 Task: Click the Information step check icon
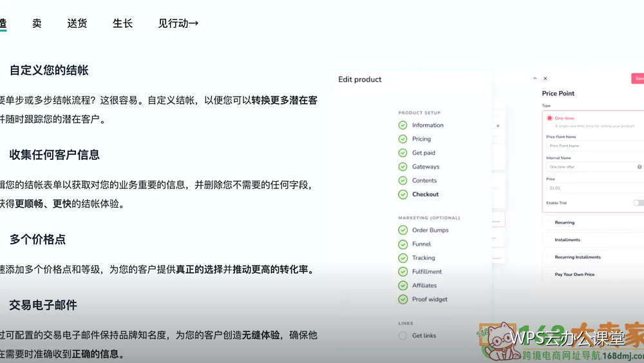[402, 125]
